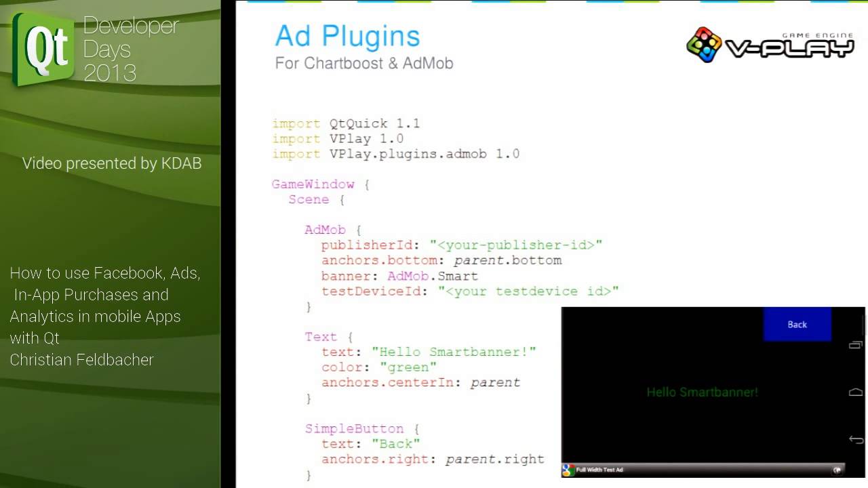Click the text: "Back" code line
Screen dimensions: 868x488
pyautogui.click(x=371, y=443)
